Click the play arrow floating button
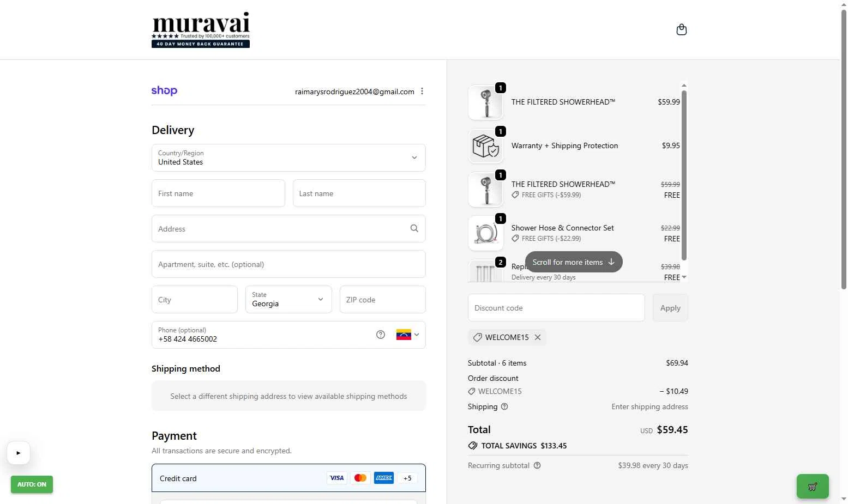The height and width of the screenshot is (504, 848). [19, 453]
